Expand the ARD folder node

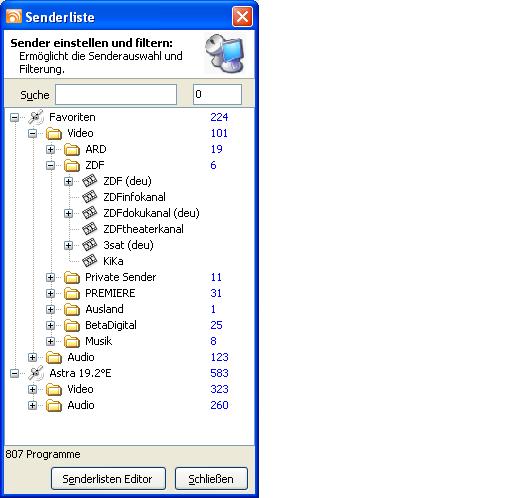click(51, 149)
